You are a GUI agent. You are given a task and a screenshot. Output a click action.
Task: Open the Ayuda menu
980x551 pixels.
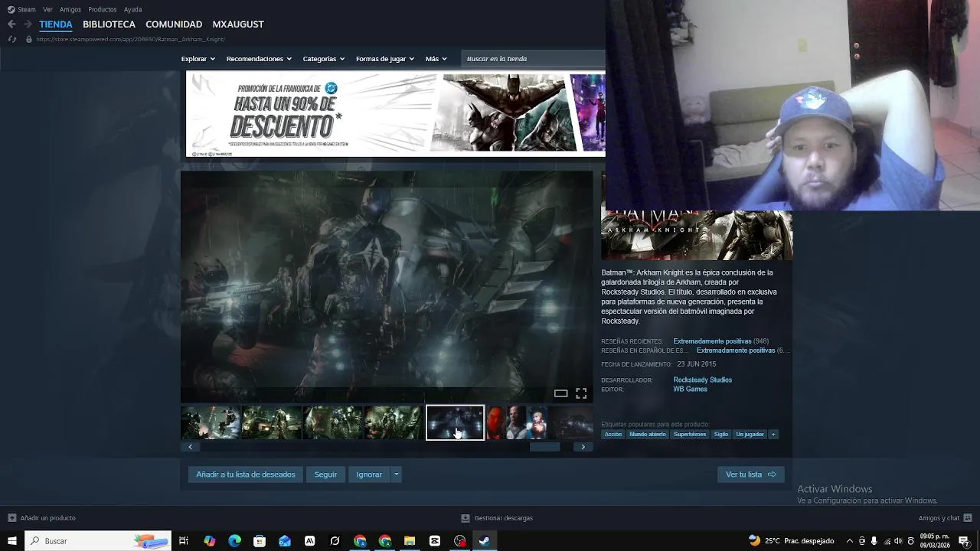pos(132,9)
